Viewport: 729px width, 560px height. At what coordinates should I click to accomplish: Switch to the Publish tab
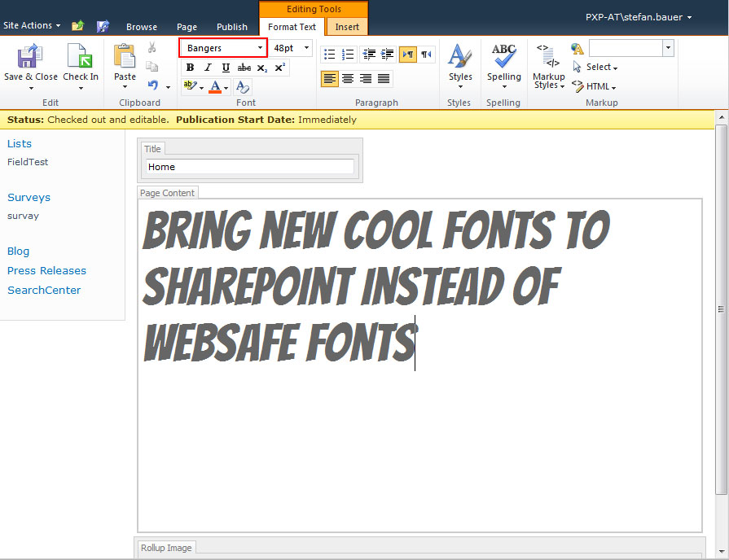coord(232,27)
